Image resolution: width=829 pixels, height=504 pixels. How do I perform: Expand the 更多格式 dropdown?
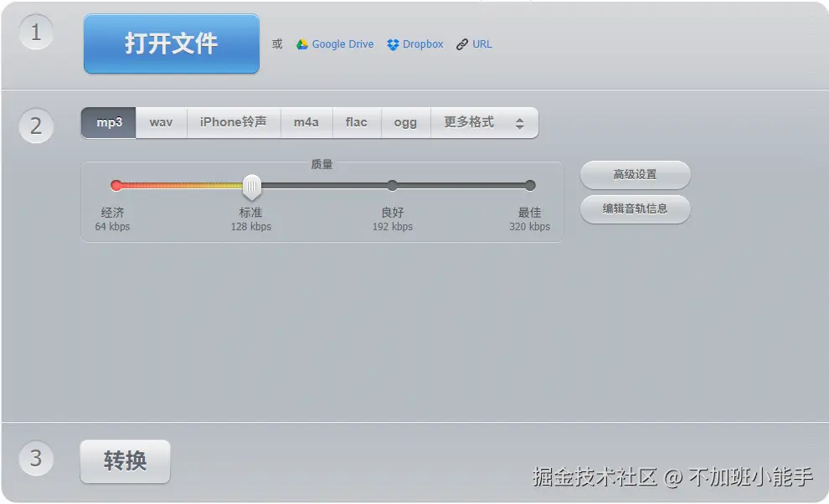(485, 123)
